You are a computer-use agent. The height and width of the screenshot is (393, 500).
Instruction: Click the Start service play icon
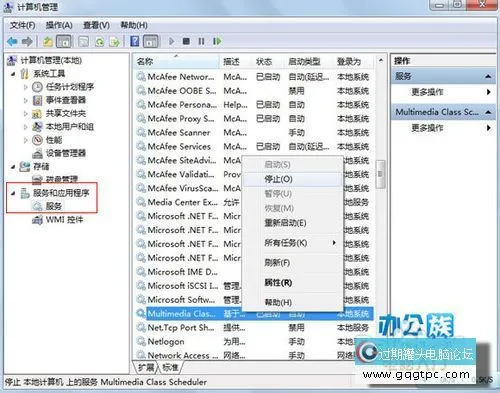tap(172, 41)
